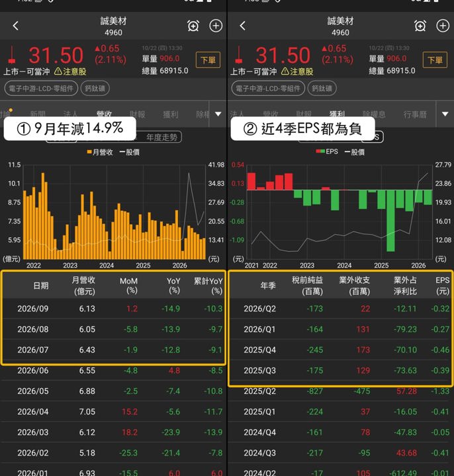Add stock to watchlist on right screen

tap(443, 26)
